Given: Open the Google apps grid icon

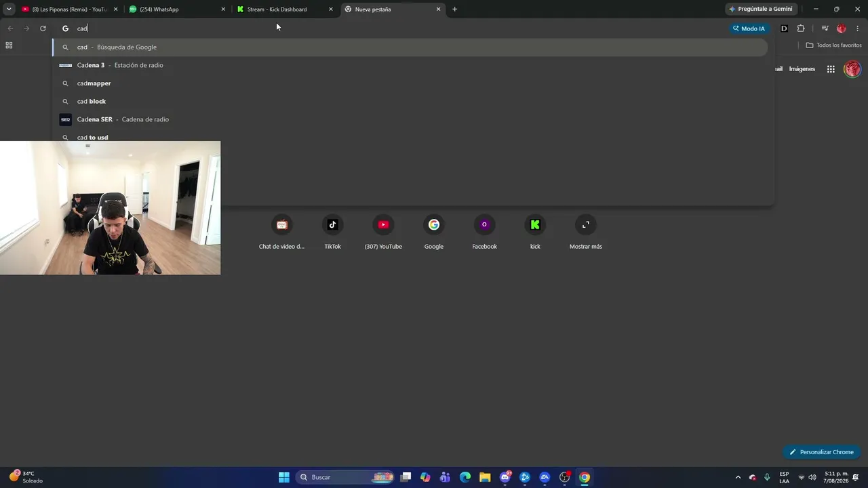Looking at the screenshot, I should coord(831,69).
